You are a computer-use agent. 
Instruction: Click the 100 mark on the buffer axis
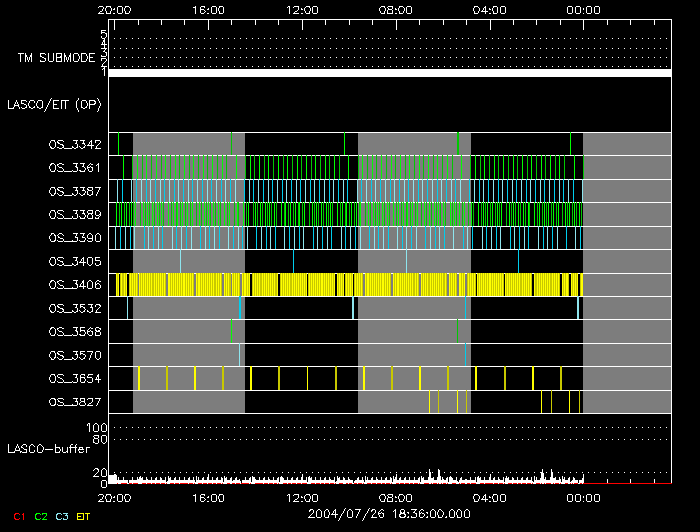click(x=100, y=428)
